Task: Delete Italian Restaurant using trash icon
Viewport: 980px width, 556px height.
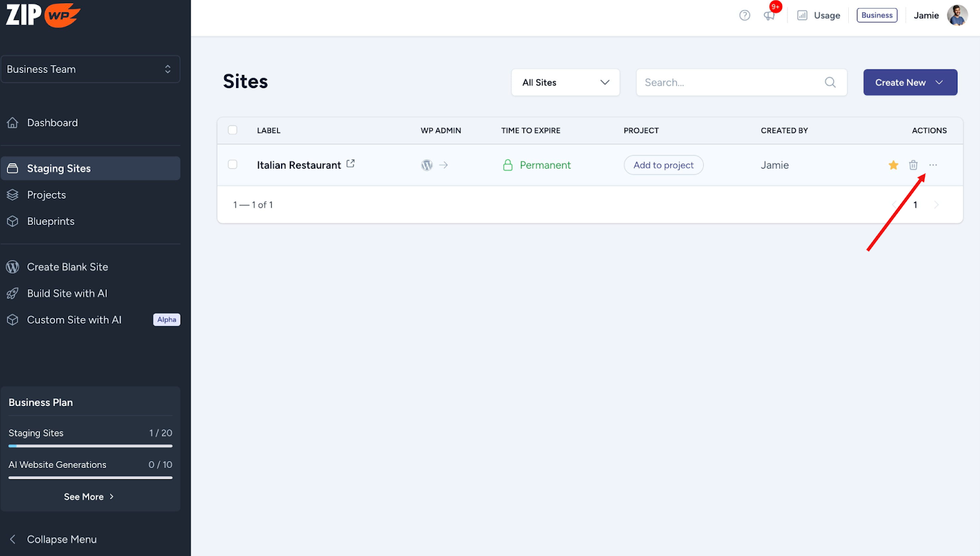Action: tap(913, 165)
